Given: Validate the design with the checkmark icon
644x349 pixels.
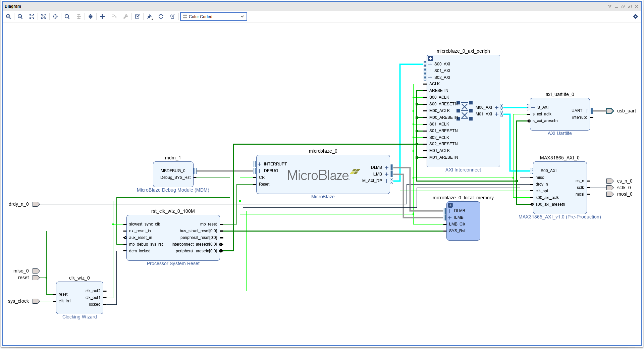Looking at the screenshot, I should tap(138, 16).
